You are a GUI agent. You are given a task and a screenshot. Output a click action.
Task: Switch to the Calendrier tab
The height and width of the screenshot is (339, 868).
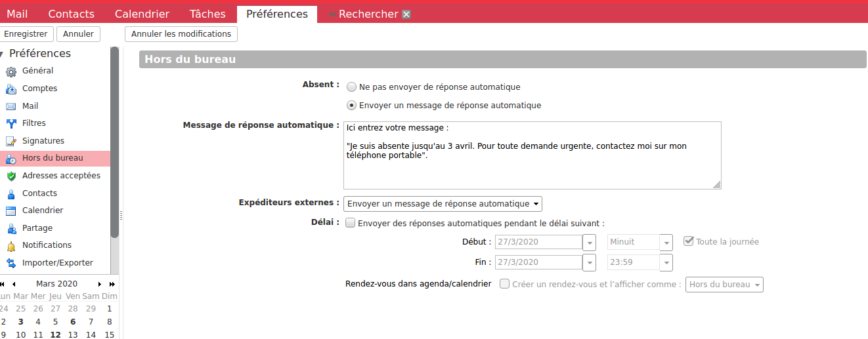[x=142, y=14]
